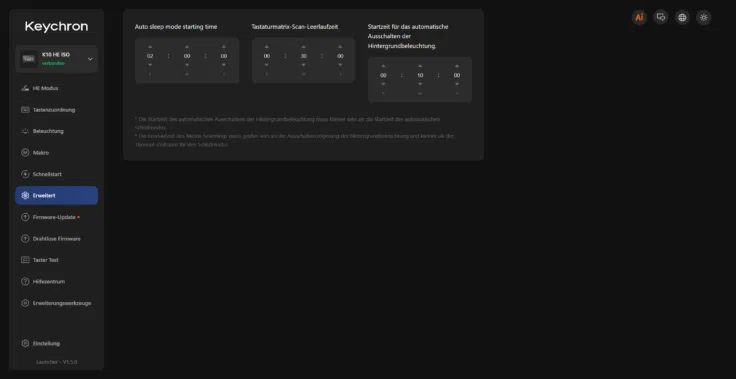Image resolution: width=736 pixels, height=379 pixels.
Task: Increase minutes of Tastaturmatrix-Scan-Leerlaufzeit
Action: pyautogui.click(x=304, y=47)
